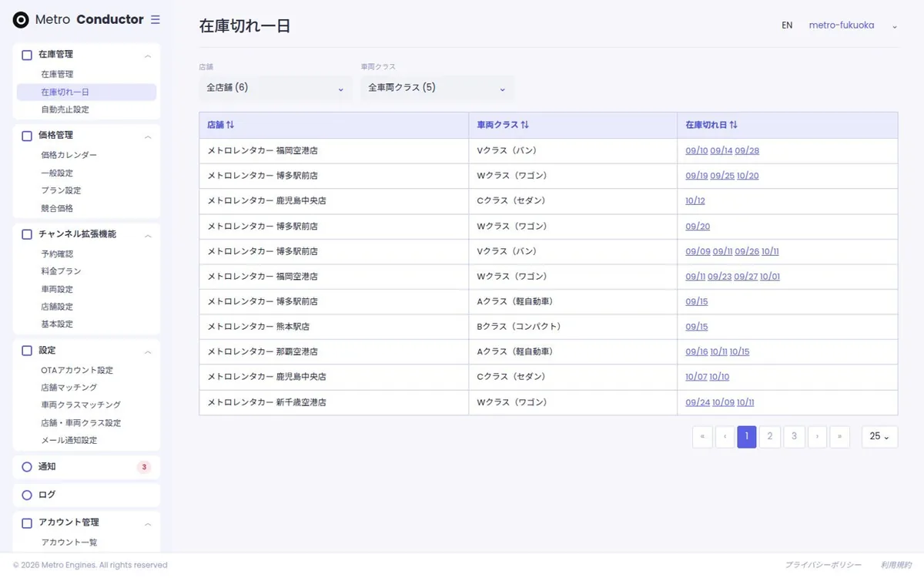Open date 09/16 for 那覇空港店 Aクラス

click(x=697, y=352)
